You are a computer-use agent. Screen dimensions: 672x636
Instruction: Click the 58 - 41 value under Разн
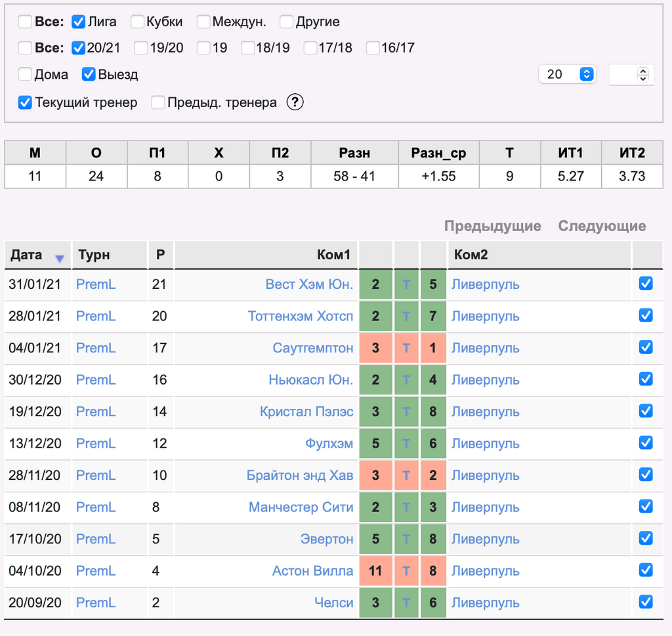click(354, 176)
